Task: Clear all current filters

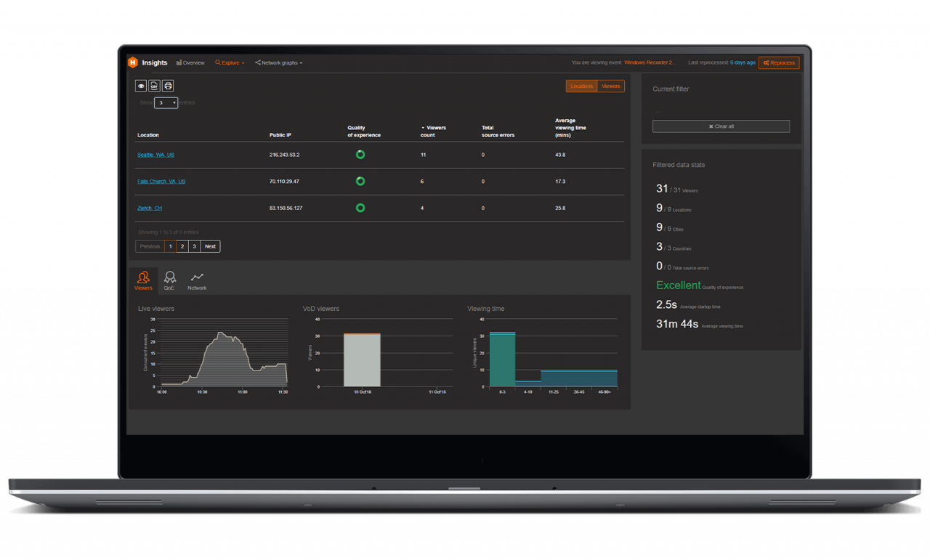Action: tap(721, 126)
